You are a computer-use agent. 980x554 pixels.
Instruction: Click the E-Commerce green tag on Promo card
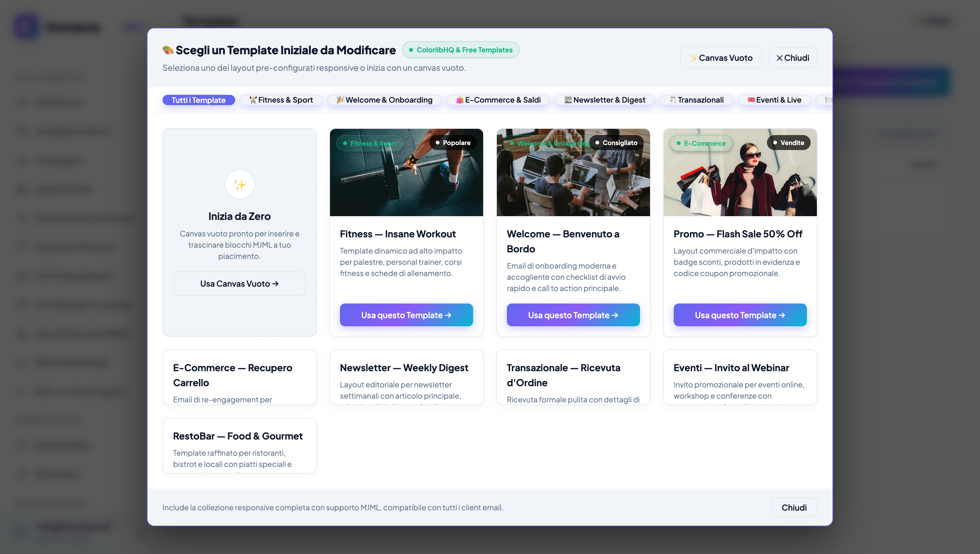701,143
